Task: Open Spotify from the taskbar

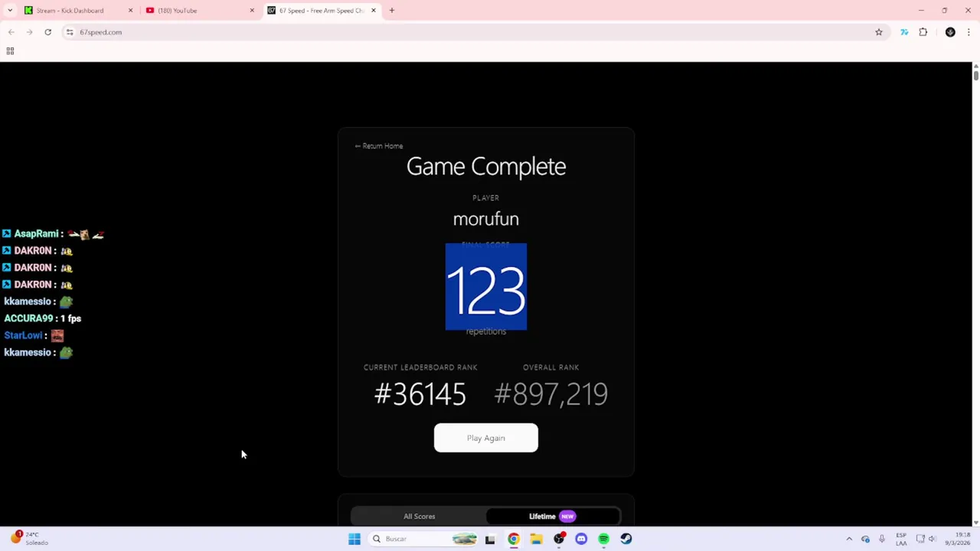Action: coord(603,539)
